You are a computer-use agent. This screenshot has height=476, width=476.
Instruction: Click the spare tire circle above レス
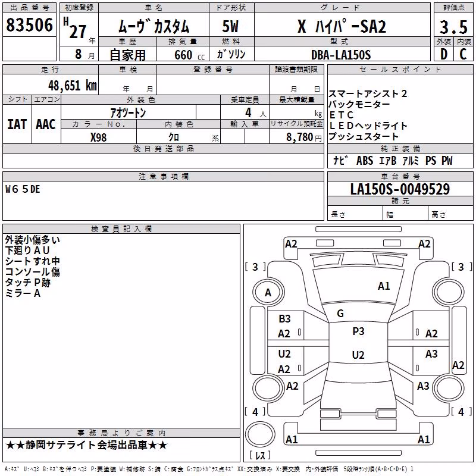tap(260, 434)
